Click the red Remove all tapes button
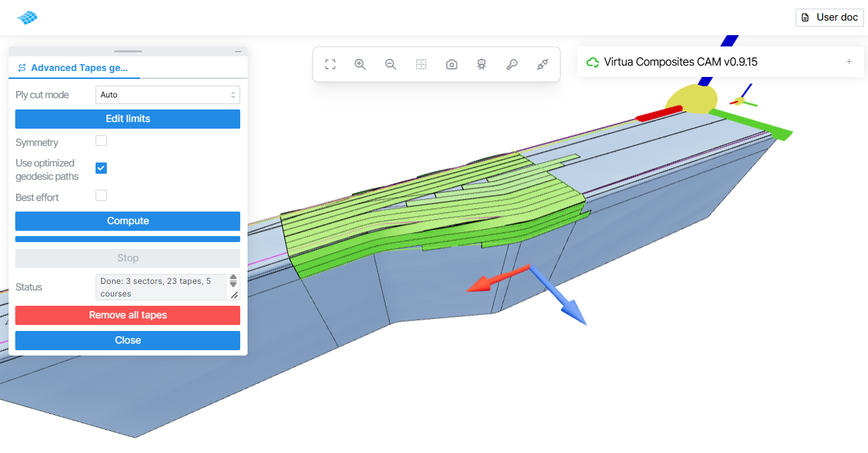The width and height of the screenshot is (868, 453). click(128, 315)
